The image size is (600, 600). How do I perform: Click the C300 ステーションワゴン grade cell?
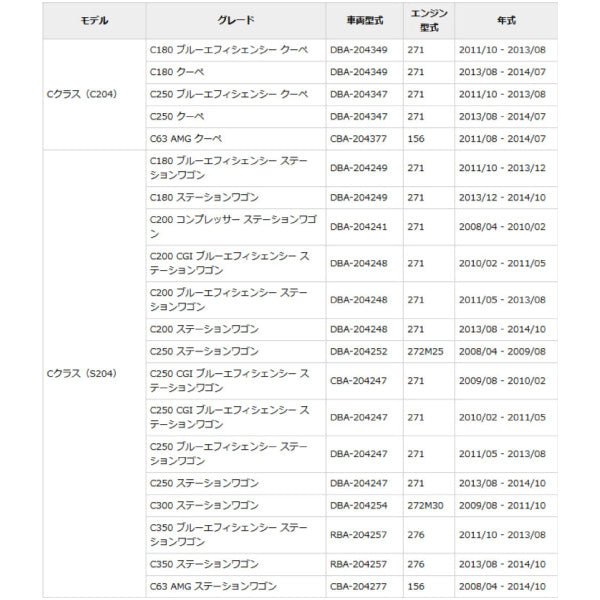click(203, 505)
